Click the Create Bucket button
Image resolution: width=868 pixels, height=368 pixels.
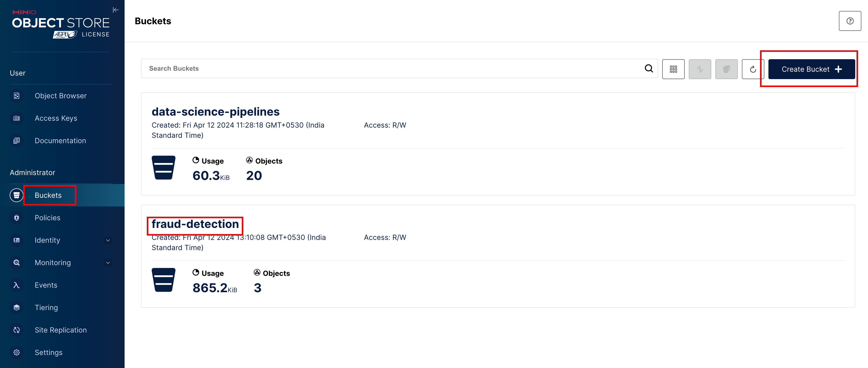pyautogui.click(x=811, y=69)
